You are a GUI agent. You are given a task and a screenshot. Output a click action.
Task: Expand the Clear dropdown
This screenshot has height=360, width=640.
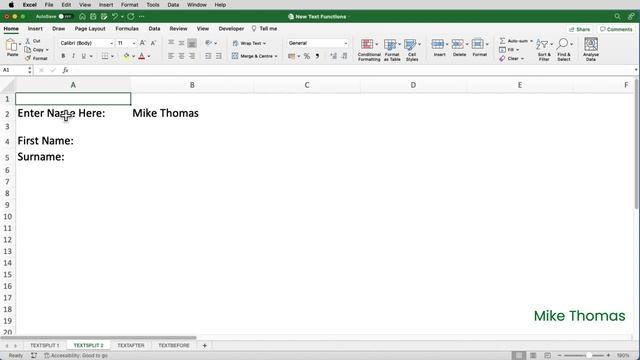point(522,59)
